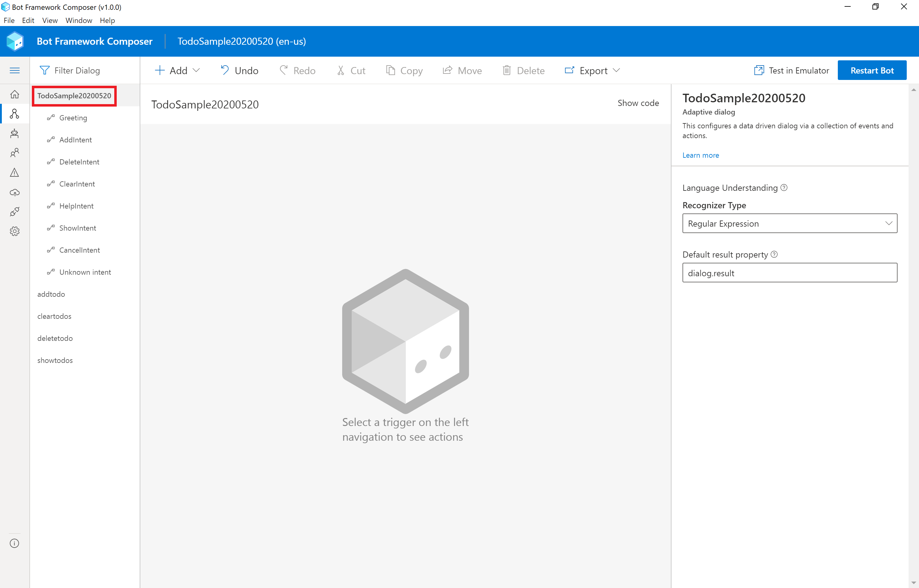This screenshot has height=588, width=919.
Task: Expand the Export dropdown
Action: coord(592,70)
